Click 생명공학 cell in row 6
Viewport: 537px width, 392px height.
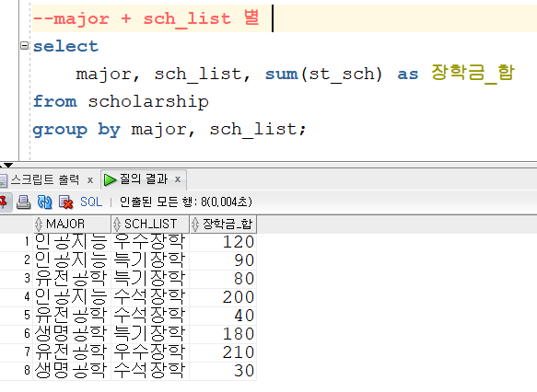point(71,334)
